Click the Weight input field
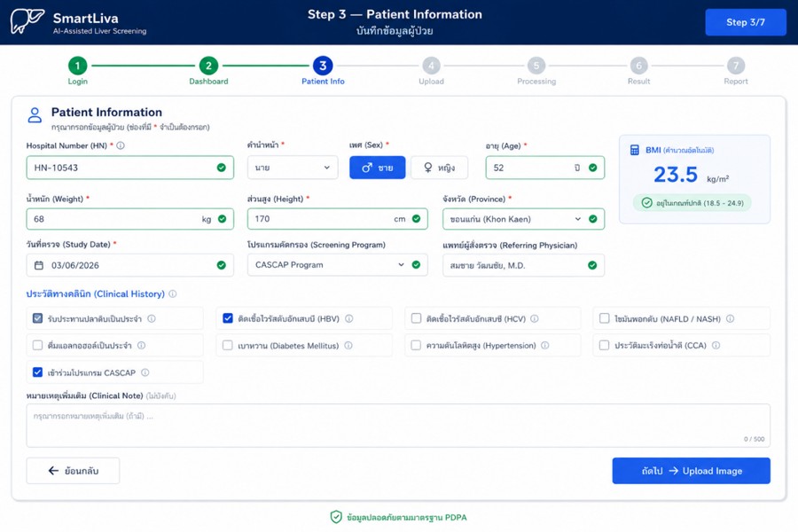Screen dimensions: 798x532 click(x=130, y=219)
